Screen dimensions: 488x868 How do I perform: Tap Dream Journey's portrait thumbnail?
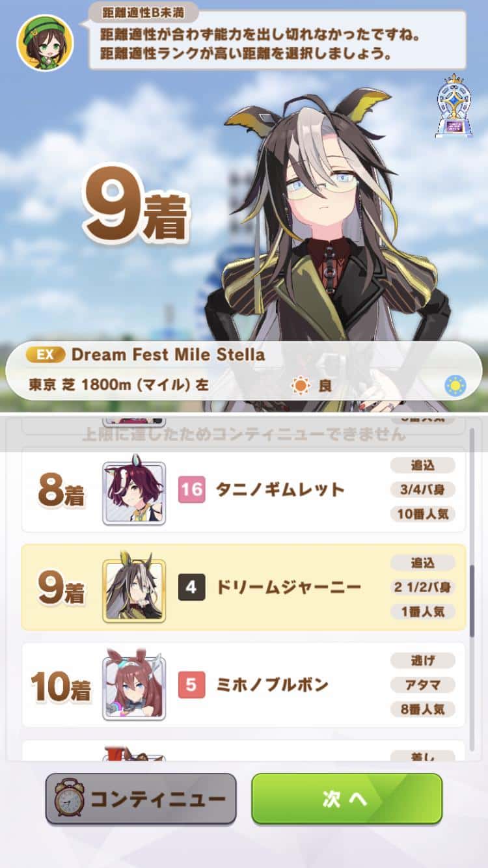click(134, 588)
